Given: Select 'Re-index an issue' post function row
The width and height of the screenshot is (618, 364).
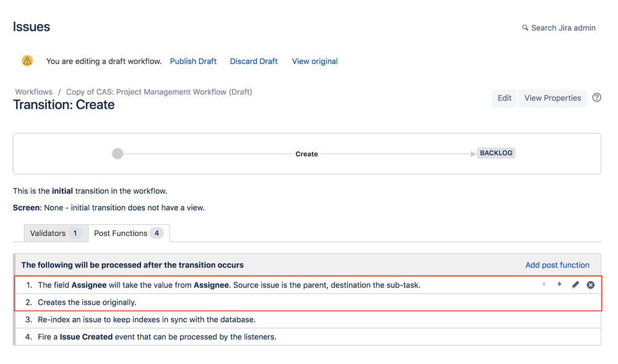Looking at the screenshot, I should click(308, 320).
